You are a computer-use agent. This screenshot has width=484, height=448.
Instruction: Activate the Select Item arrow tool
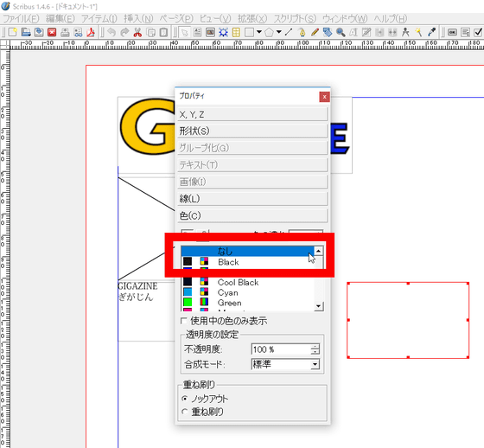(x=184, y=32)
